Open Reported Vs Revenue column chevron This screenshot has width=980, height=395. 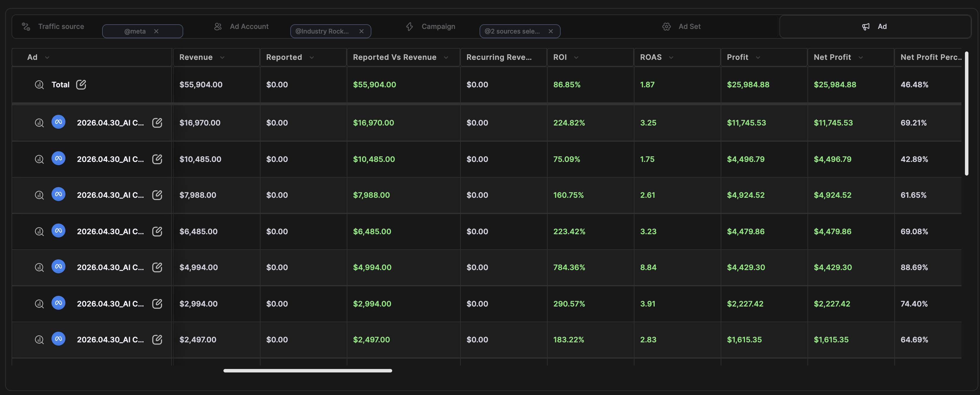446,58
